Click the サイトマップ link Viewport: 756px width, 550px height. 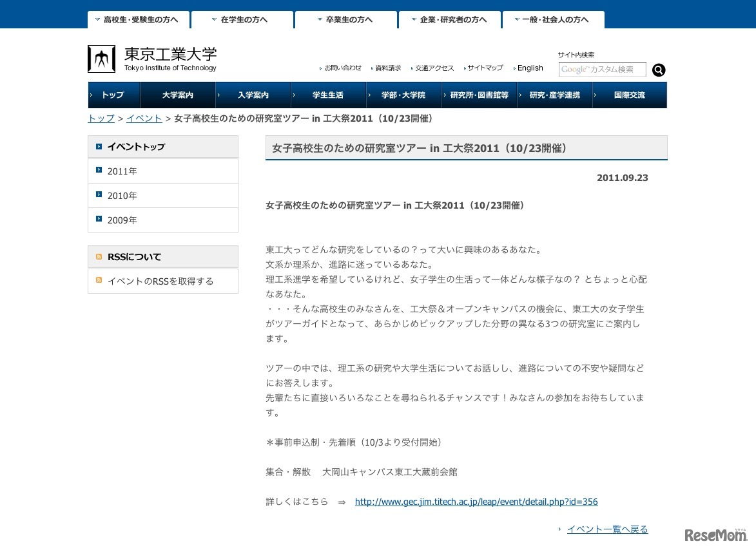pos(485,68)
